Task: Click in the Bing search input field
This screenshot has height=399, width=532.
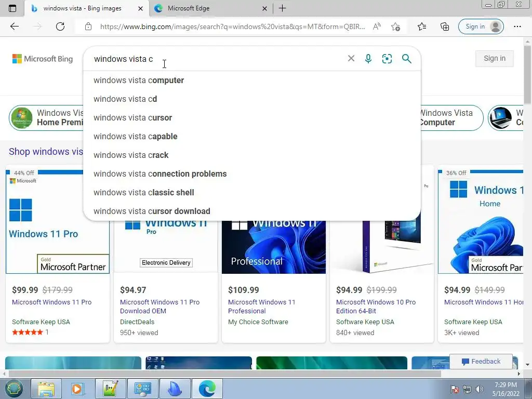Action: click(x=217, y=59)
